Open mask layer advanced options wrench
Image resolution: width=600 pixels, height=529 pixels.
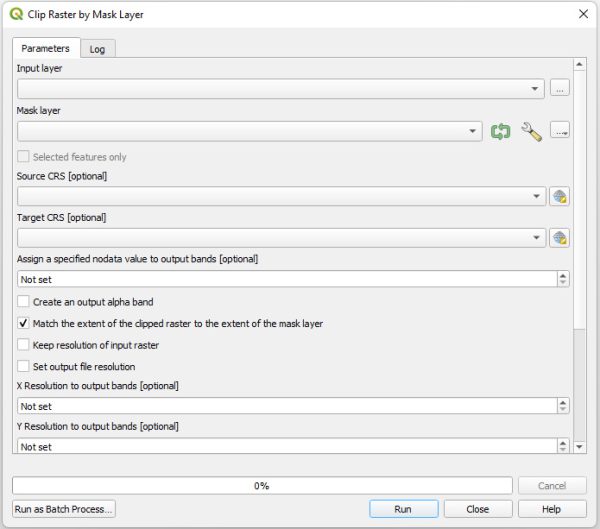click(531, 131)
